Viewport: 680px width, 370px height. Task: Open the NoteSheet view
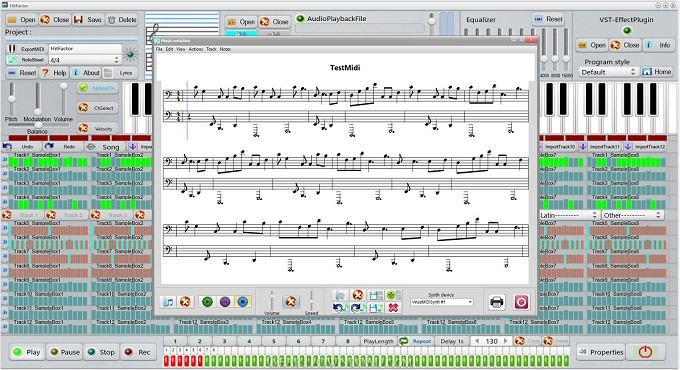(x=26, y=60)
